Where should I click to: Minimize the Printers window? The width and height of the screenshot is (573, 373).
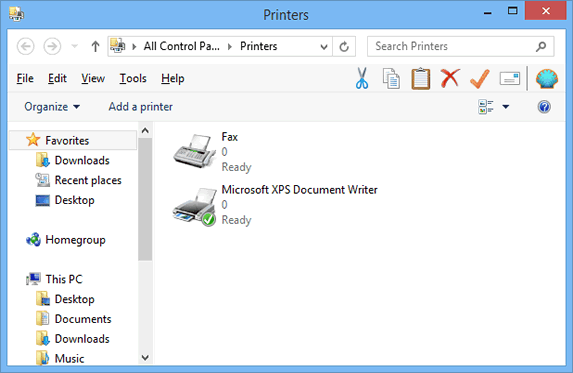[487, 12]
